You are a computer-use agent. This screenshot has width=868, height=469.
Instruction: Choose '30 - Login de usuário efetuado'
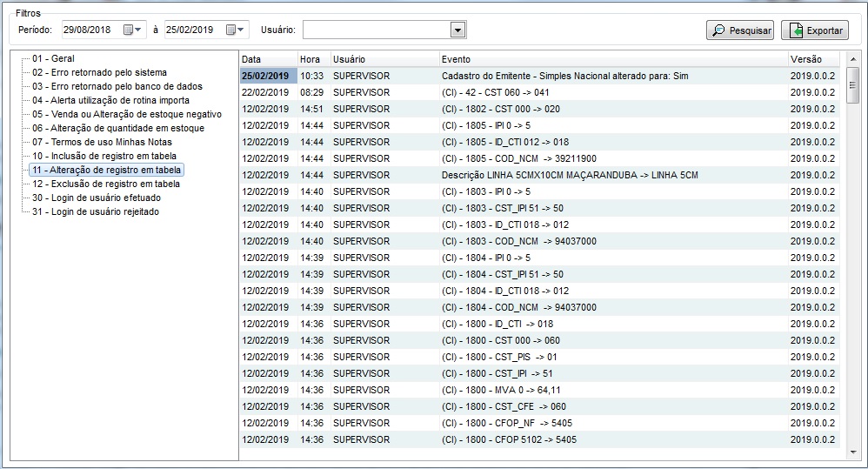pos(96,198)
